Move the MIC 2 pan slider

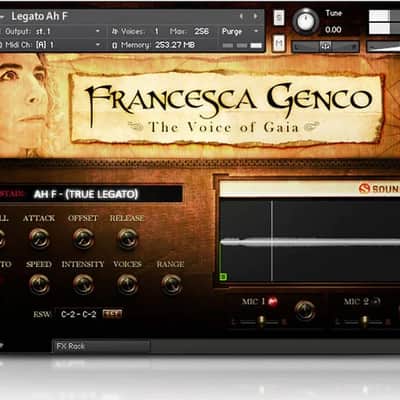pyautogui.click(x=364, y=322)
